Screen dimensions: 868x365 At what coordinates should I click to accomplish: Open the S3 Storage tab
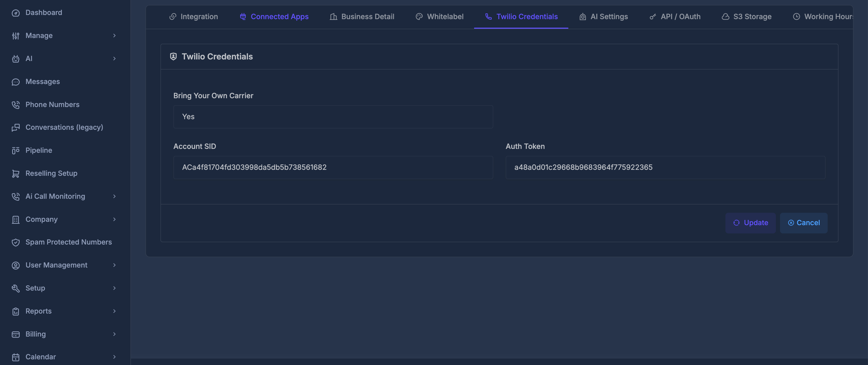click(746, 17)
